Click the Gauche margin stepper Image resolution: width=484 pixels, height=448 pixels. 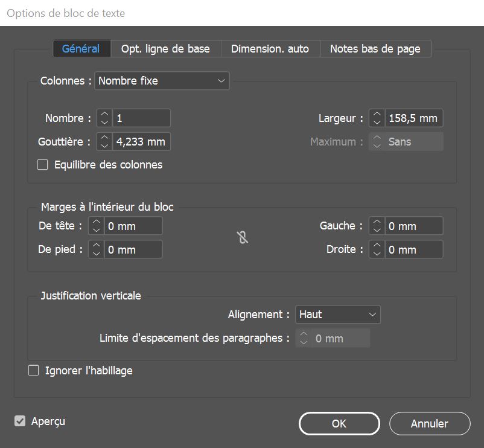[377, 226]
